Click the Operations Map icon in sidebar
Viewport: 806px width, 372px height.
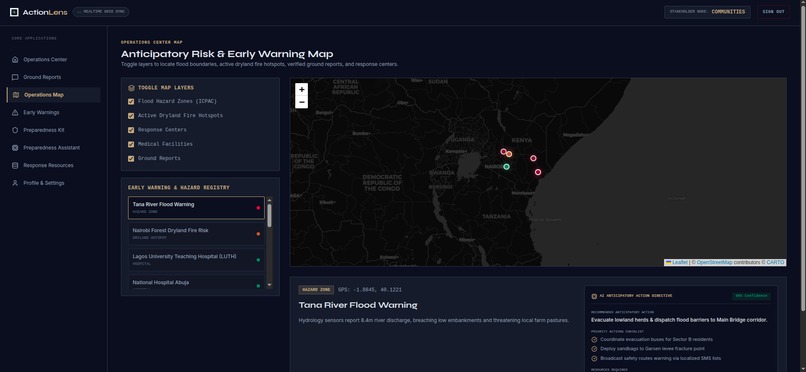16,95
